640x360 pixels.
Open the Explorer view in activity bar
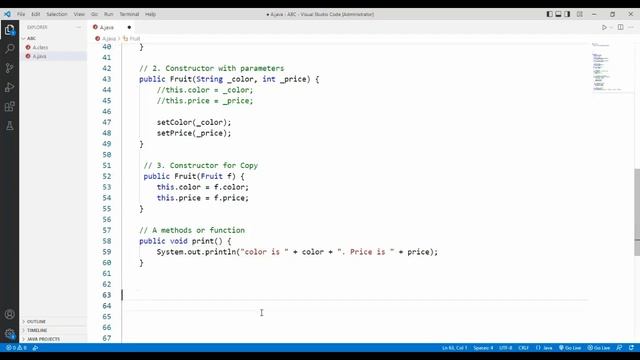click(9, 30)
